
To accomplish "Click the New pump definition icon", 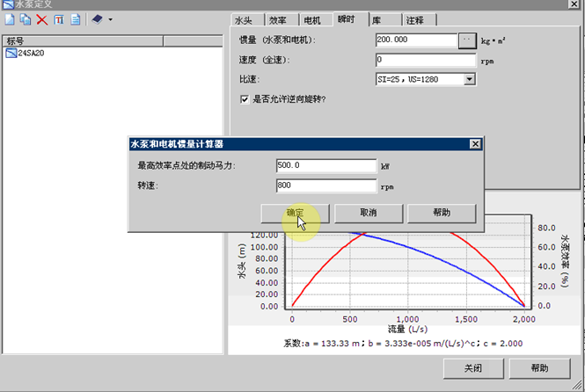I will [10, 19].
